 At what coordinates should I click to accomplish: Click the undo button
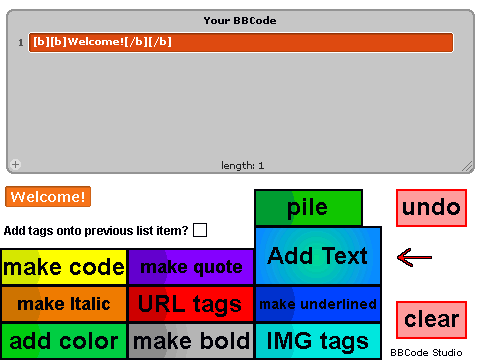(x=431, y=208)
